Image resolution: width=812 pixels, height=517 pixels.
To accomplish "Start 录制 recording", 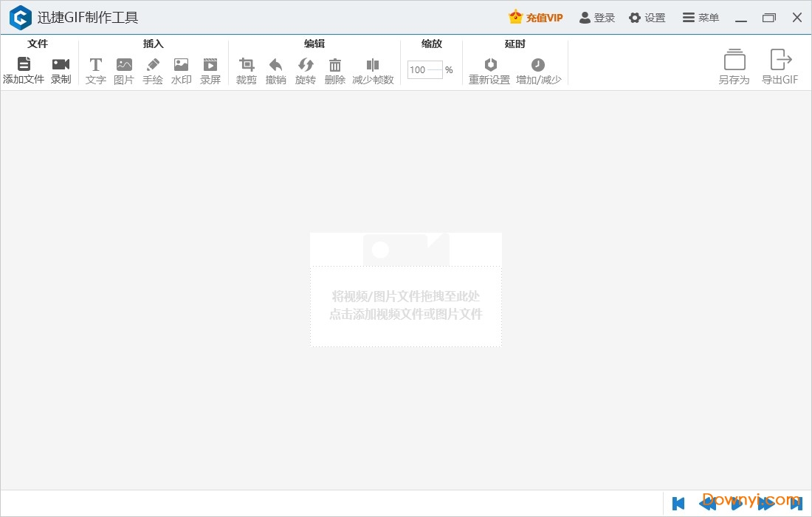I will 61,69.
